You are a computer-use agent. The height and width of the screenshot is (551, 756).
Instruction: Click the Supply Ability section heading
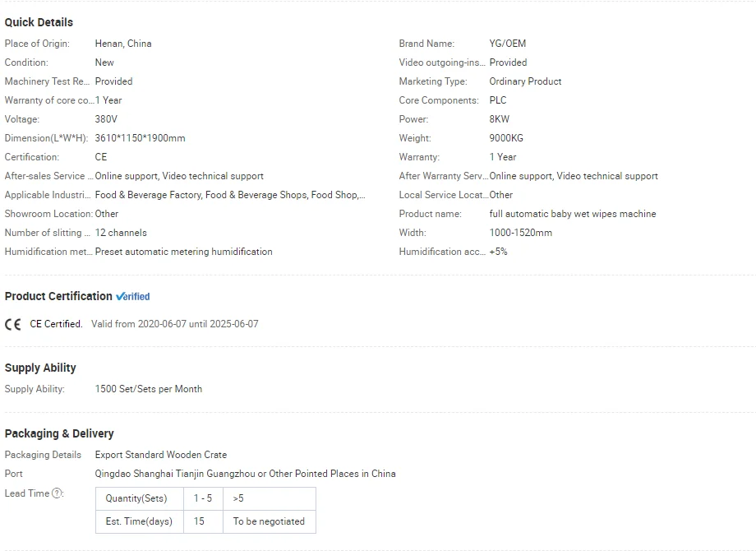[40, 368]
